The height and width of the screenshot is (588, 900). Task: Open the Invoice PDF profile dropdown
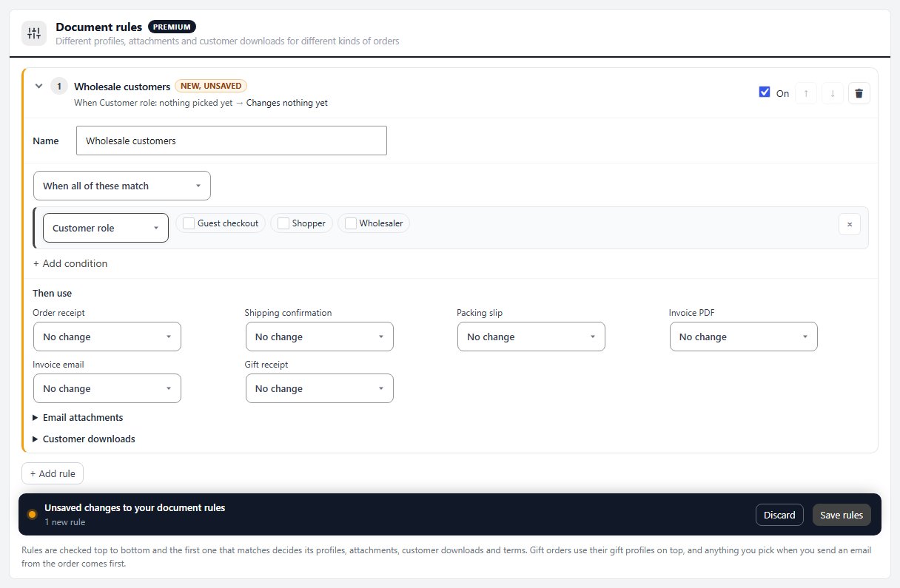(x=744, y=337)
